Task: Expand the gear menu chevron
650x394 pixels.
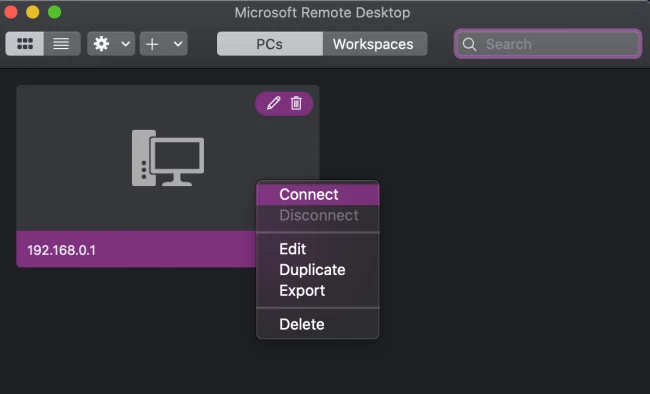Action: pyautogui.click(x=126, y=44)
